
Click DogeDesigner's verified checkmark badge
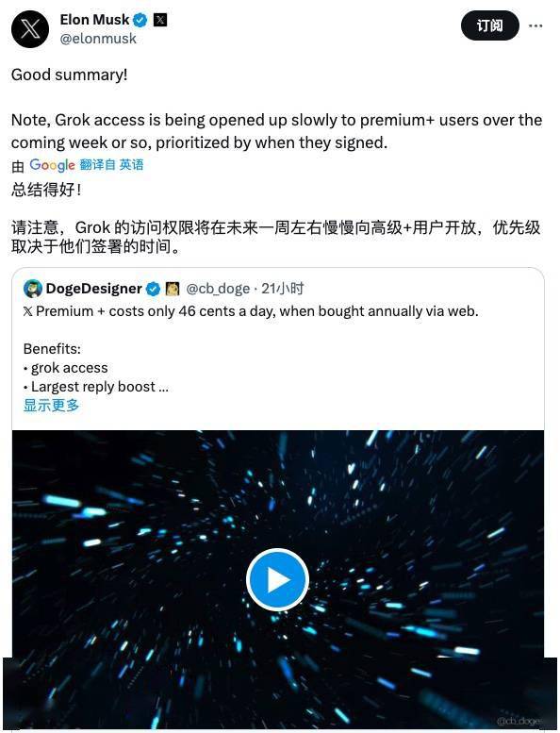pyautogui.click(x=153, y=289)
